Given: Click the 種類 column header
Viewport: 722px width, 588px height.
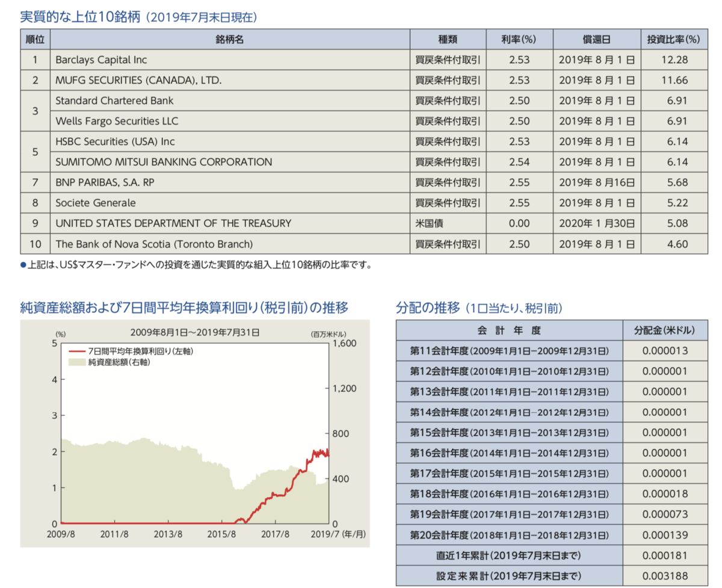Looking at the screenshot, I should (448, 39).
